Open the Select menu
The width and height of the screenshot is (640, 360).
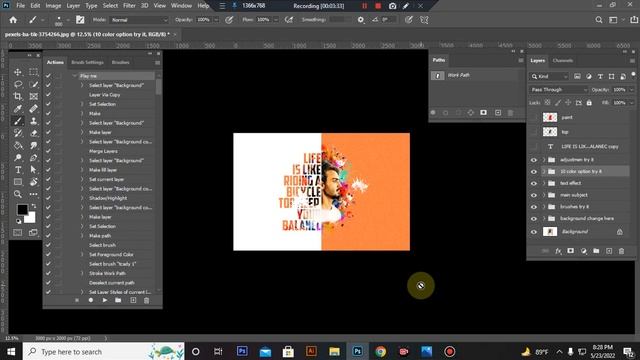pyautogui.click(x=110, y=6)
